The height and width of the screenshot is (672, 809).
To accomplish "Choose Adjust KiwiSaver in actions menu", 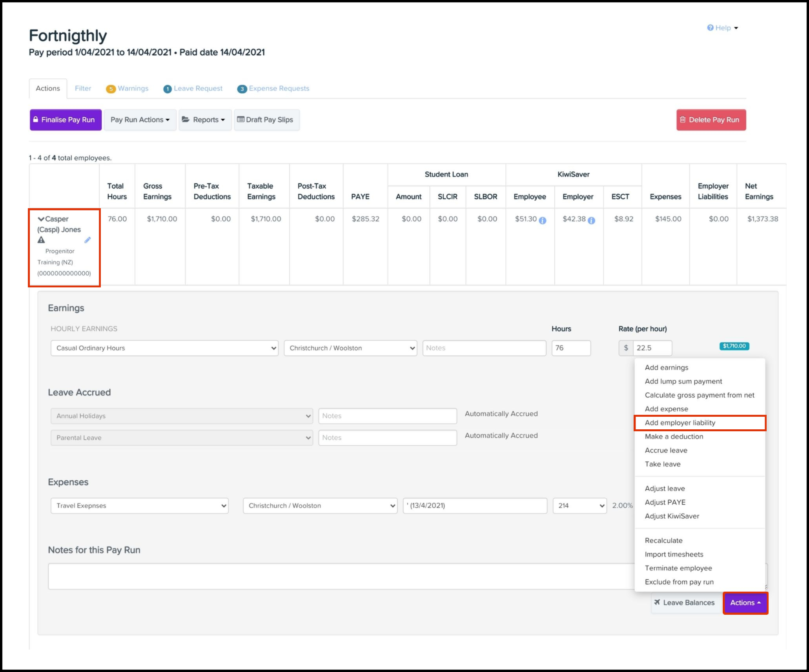I will [x=672, y=516].
